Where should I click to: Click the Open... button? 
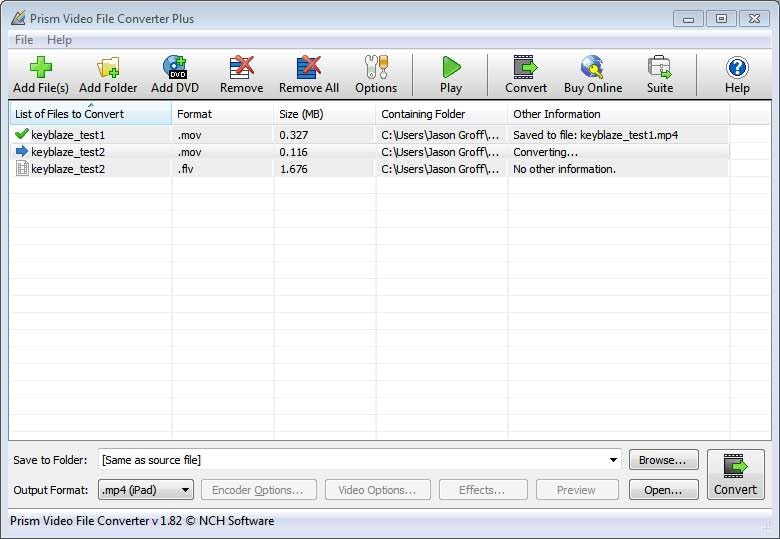[x=662, y=490]
